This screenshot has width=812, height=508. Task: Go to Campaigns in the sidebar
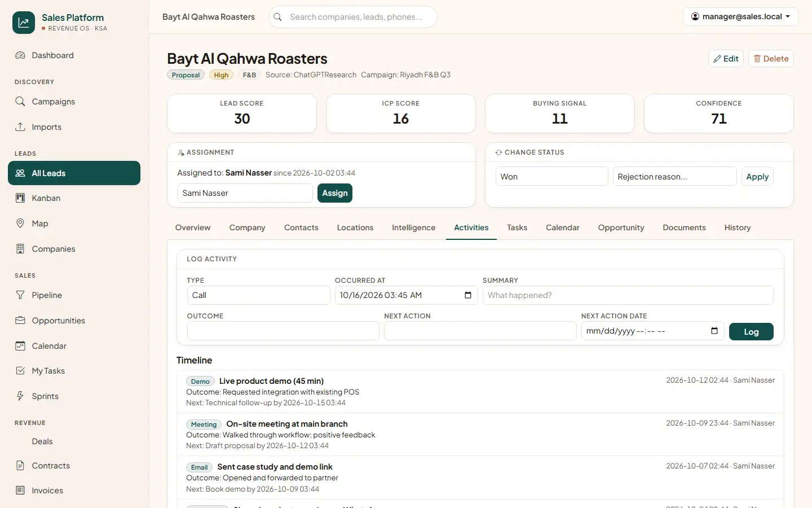[74, 102]
